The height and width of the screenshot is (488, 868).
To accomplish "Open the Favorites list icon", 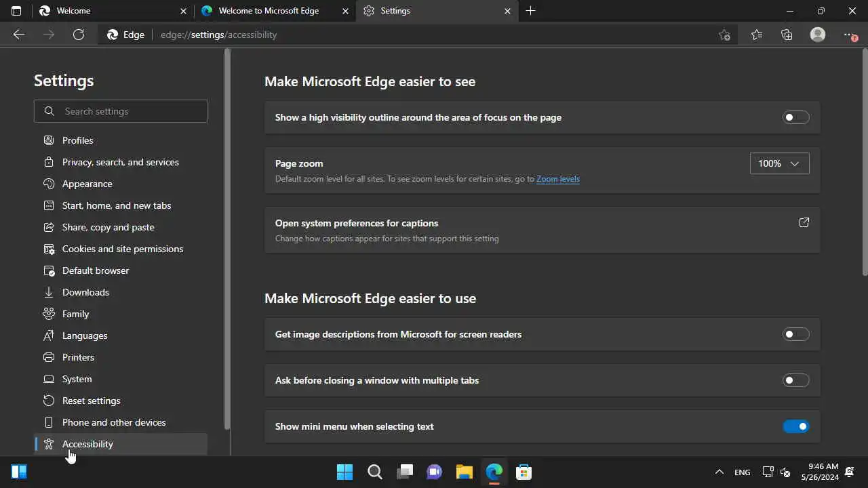I will (757, 35).
